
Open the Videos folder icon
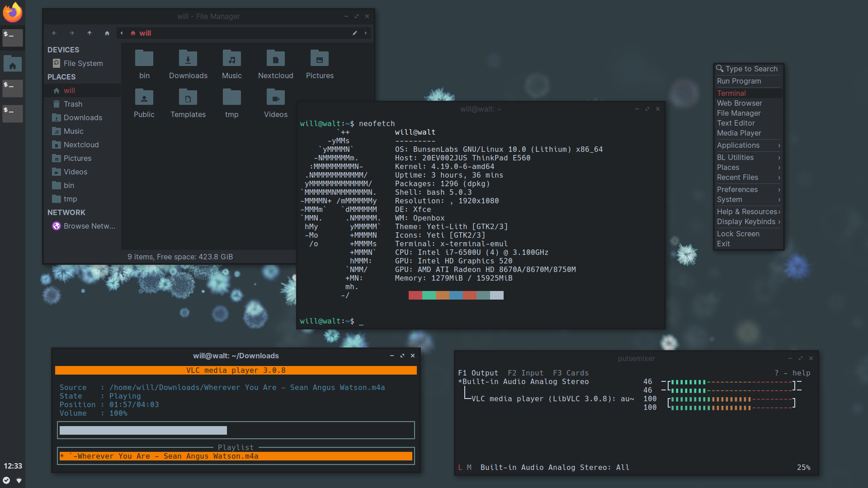(x=275, y=98)
